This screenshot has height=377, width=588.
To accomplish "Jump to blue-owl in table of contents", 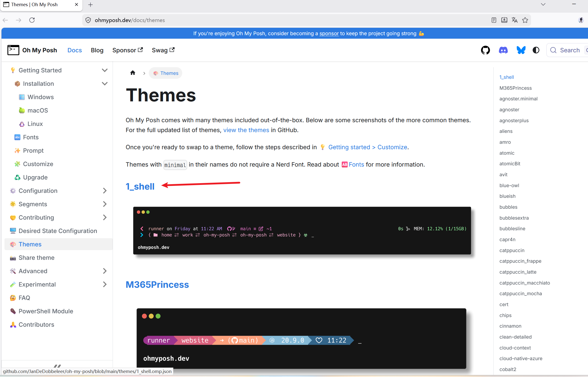I will 509,185.
